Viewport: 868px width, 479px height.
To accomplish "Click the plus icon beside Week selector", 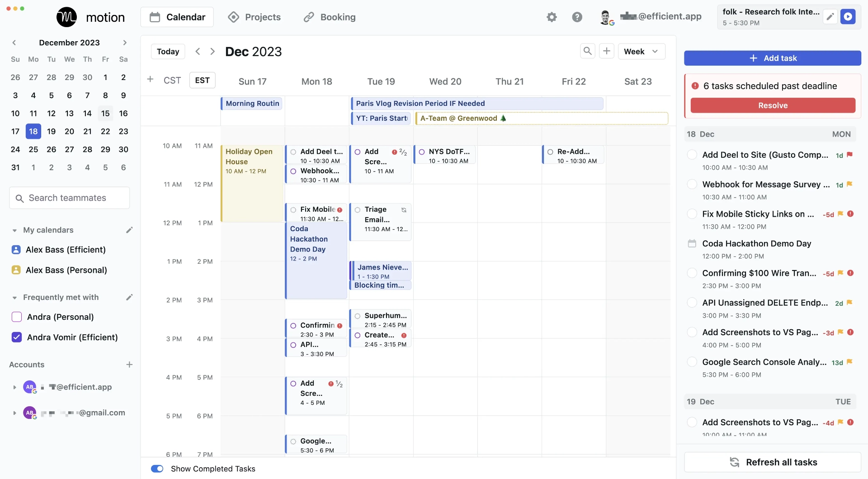I will [x=607, y=51].
